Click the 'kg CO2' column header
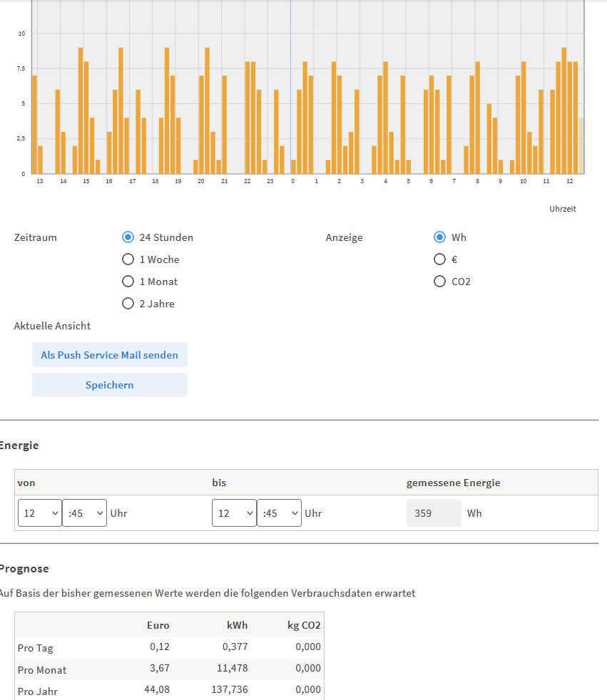The height and width of the screenshot is (700, 607). tap(304, 625)
